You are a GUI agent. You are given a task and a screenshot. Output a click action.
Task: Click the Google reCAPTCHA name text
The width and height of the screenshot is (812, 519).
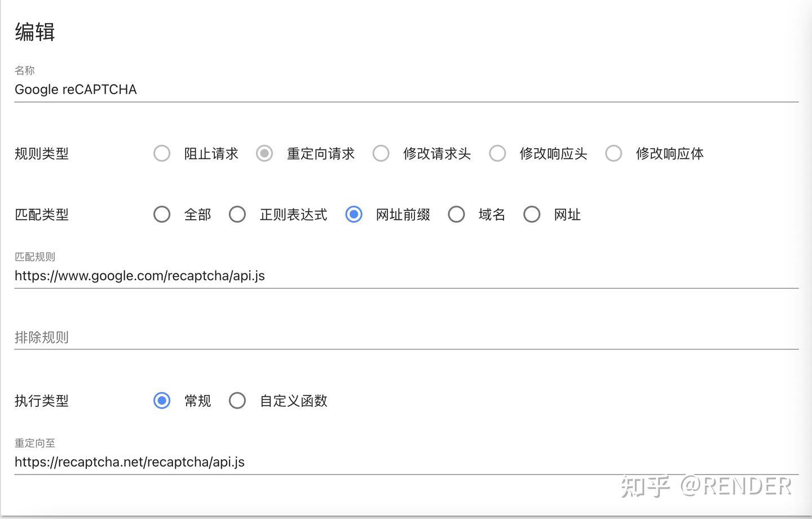pyautogui.click(x=76, y=90)
